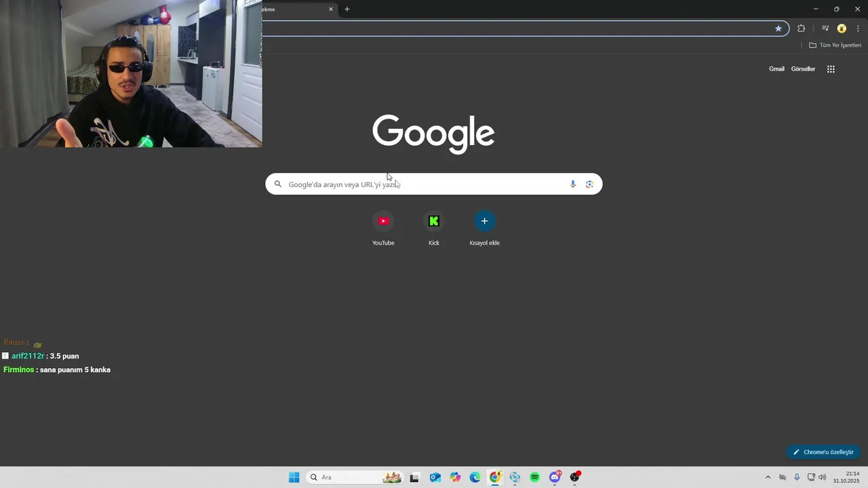The image size is (868, 488).
Task: Open OBS Studio from the taskbar
Action: 575,477
